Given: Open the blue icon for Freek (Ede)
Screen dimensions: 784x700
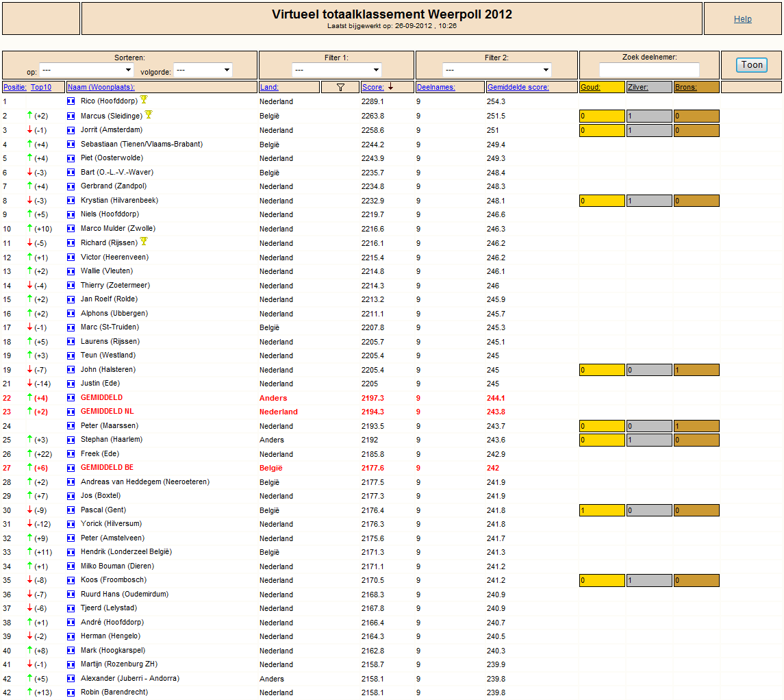Looking at the screenshot, I should click(71, 454).
